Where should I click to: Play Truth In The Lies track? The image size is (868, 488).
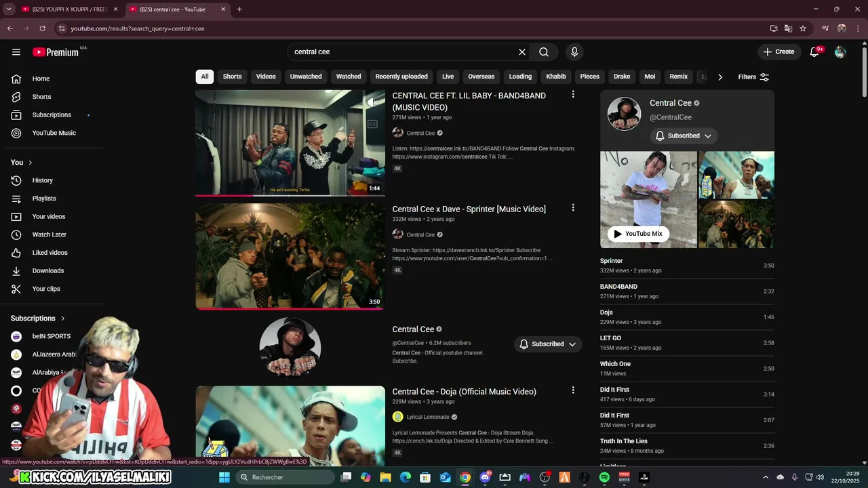point(687,446)
